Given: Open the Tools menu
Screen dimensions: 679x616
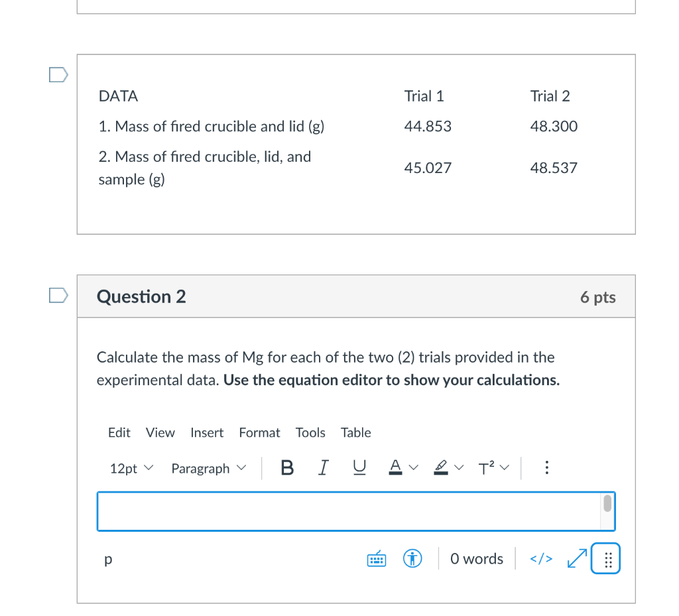Looking at the screenshot, I should pos(310,432).
